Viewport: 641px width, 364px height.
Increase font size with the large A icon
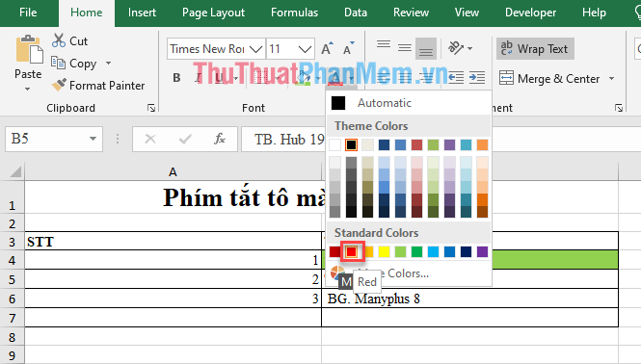click(x=327, y=48)
